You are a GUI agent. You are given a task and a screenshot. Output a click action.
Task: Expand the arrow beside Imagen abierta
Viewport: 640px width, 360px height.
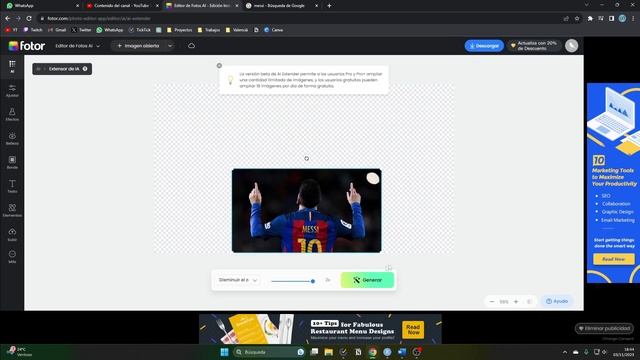click(170, 46)
